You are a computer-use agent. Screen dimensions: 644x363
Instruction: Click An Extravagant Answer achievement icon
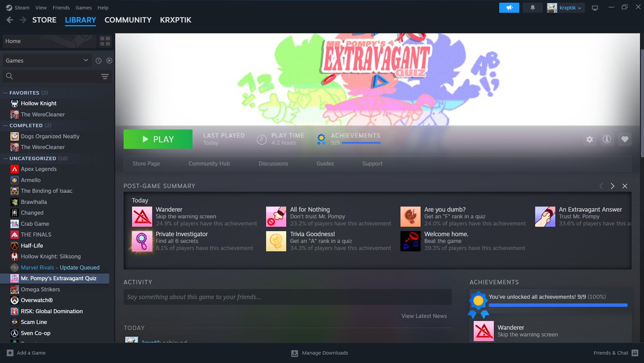tap(545, 217)
